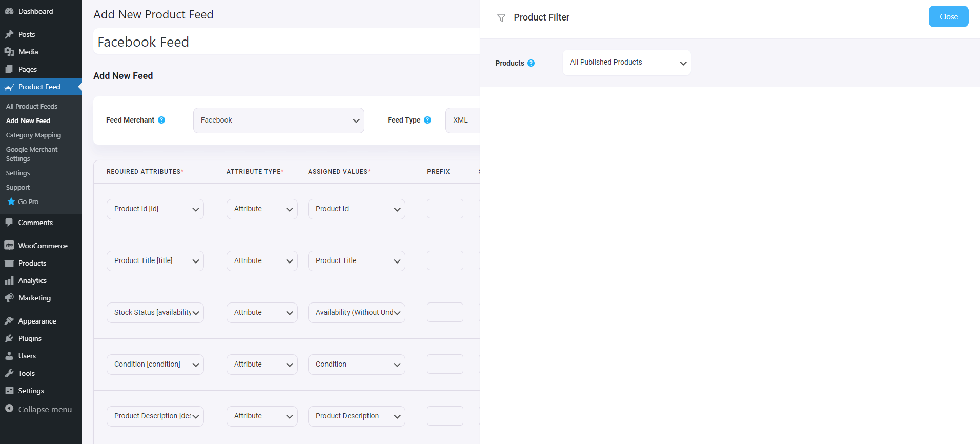Expand the Stock Status [availability] dropdown
The width and height of the screenshot is (980, 444).
(x=155, y=313)
